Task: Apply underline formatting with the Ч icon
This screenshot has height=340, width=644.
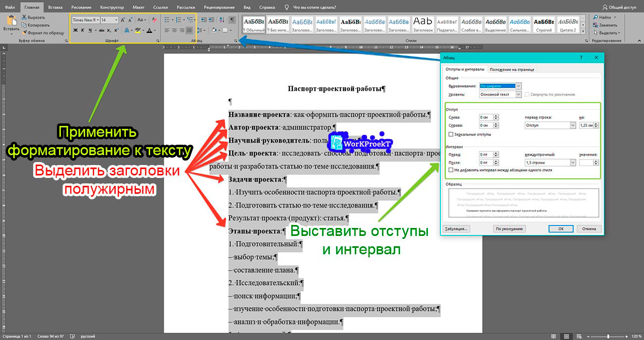Action: tap(91, 30)
